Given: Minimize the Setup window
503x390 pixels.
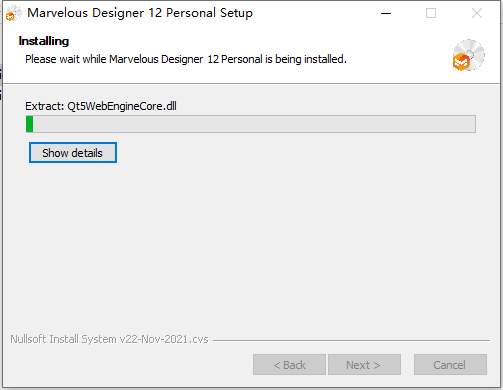Looking at the screenshot, I should (x=386, y=13).
